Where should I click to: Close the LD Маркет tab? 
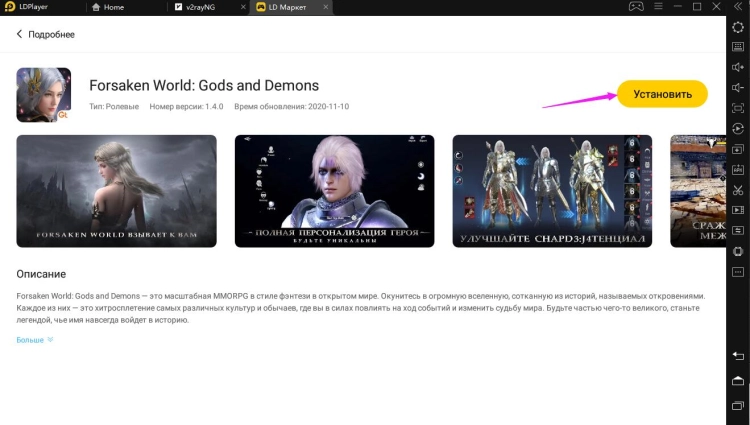pos(326,7)
